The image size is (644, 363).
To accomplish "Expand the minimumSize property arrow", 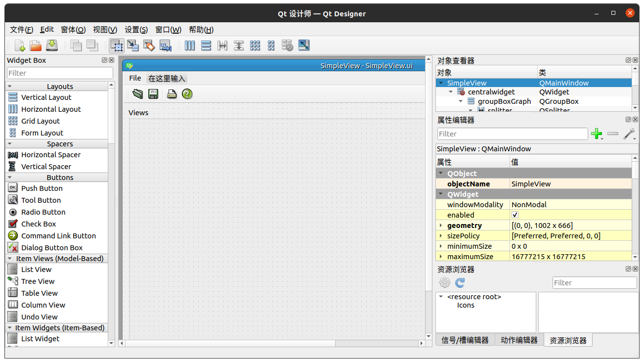I will [441, 246].
